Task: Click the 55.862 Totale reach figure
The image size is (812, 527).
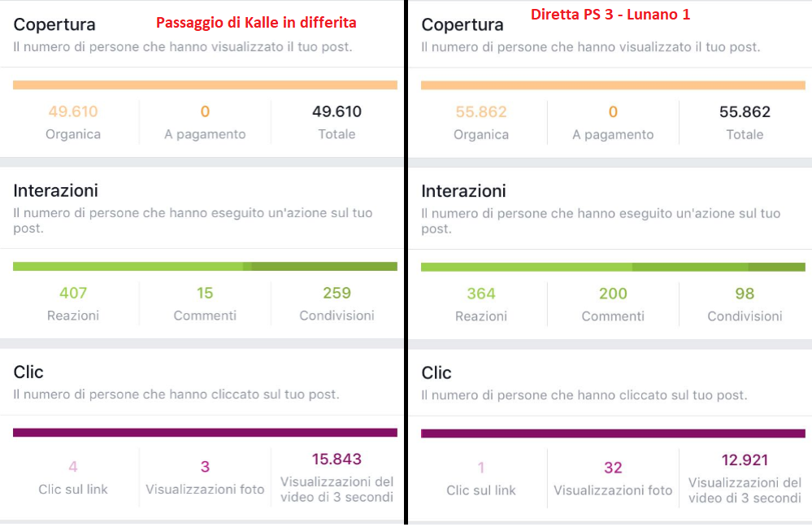Action: click(x=745, y=112)
